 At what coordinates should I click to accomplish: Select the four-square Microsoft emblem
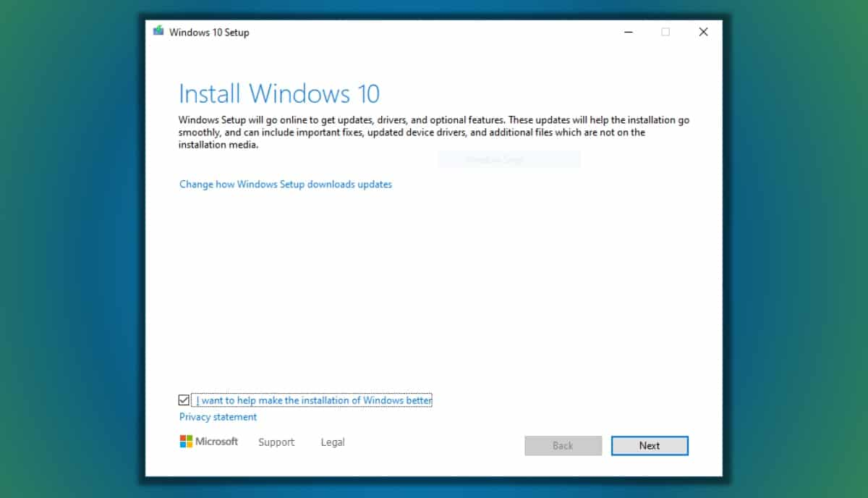(185, 441)
